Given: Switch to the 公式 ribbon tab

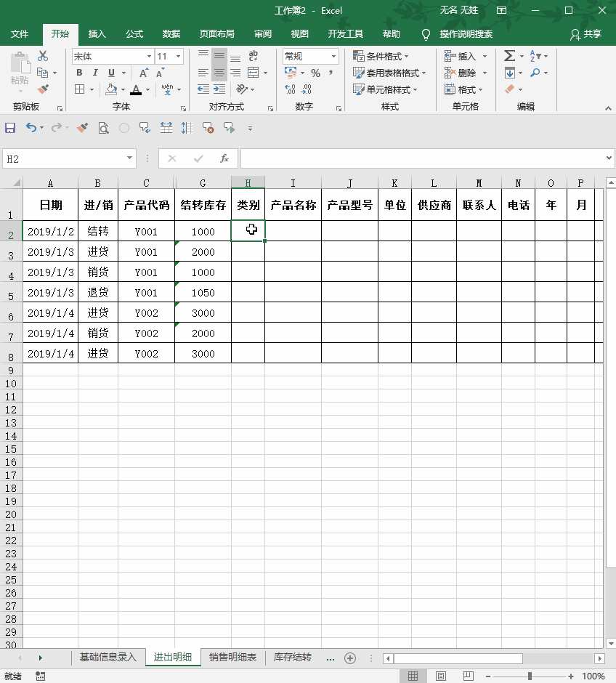Looking at the screenshot, I should coord(134,34).
